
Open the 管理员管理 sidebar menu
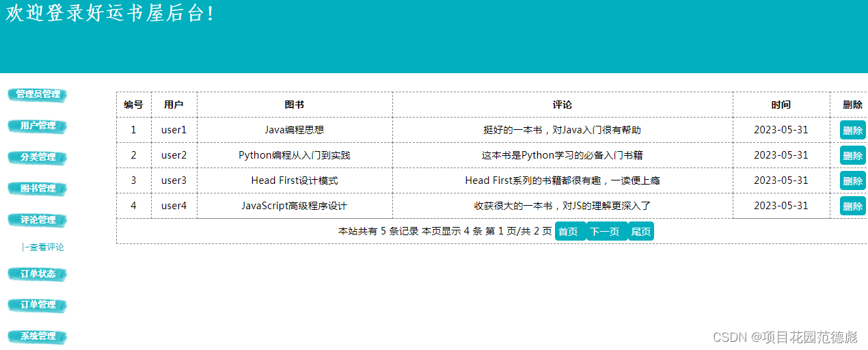[x=38, y=94]
